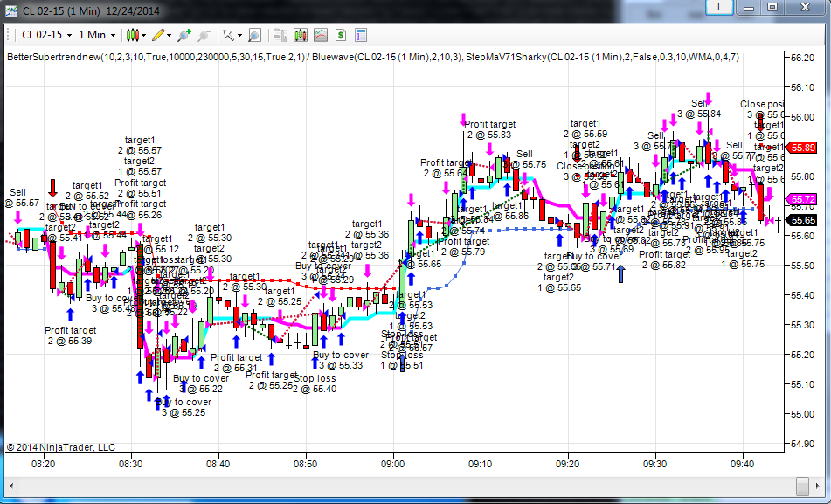Viewport: 831px width, 504px height.
Task: Click the red 55.89 price marker
Action: point(802,148)
